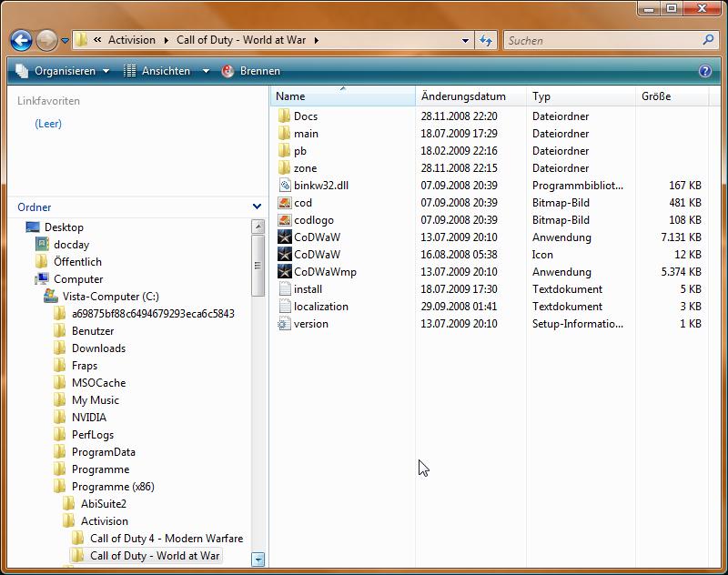
Task: Expand arrow after World at War breadcrumb
Action: tap(316, 40)
